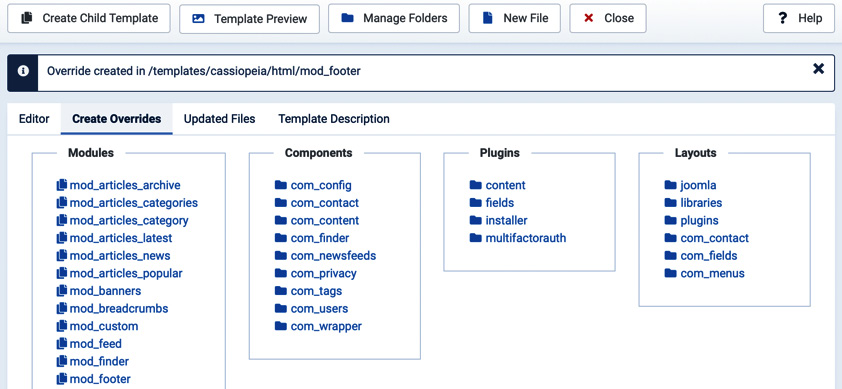842x389 pixels.
Task: Select the Create Overrides tab
Action: point(117,119)
